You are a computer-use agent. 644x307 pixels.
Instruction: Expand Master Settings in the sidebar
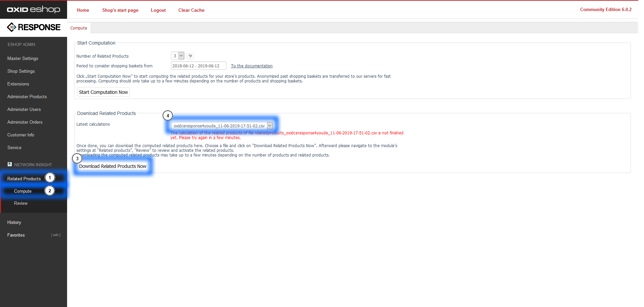23,58
